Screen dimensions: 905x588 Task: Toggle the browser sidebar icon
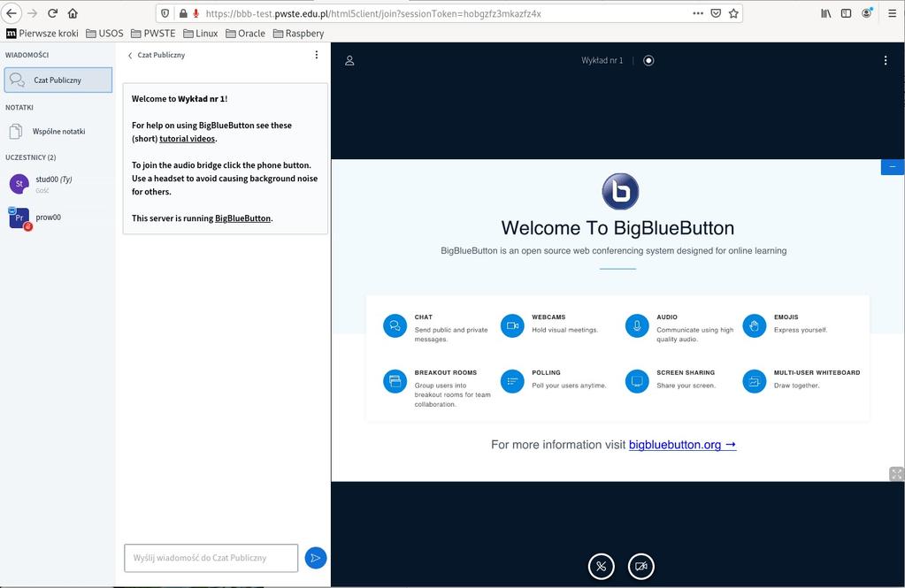coord(846,13)
